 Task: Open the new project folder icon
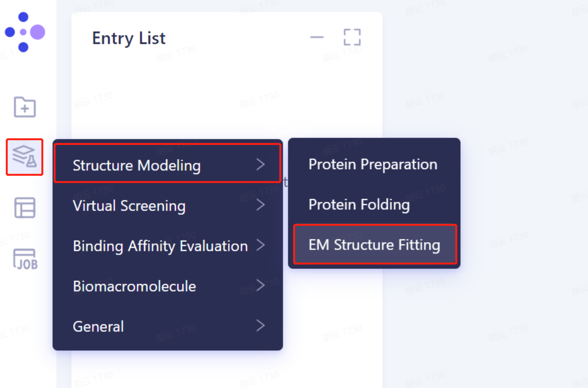25,107
